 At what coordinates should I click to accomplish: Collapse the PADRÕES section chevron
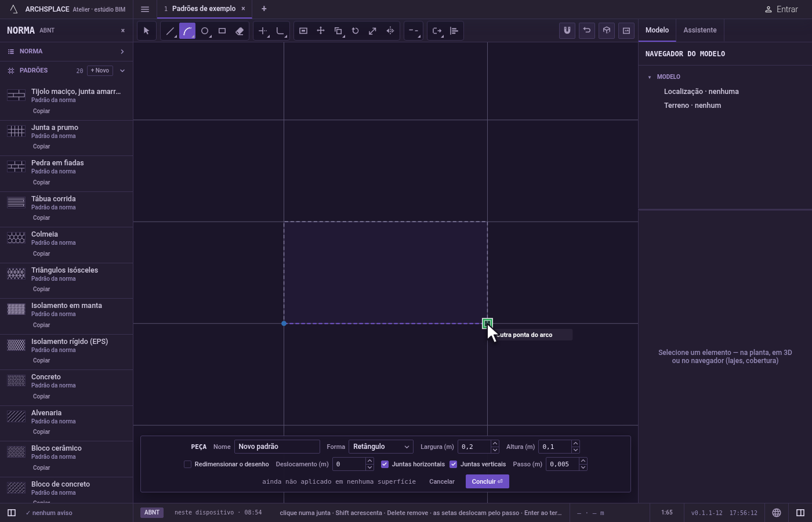pyautogui.click(x=122, y=71)
